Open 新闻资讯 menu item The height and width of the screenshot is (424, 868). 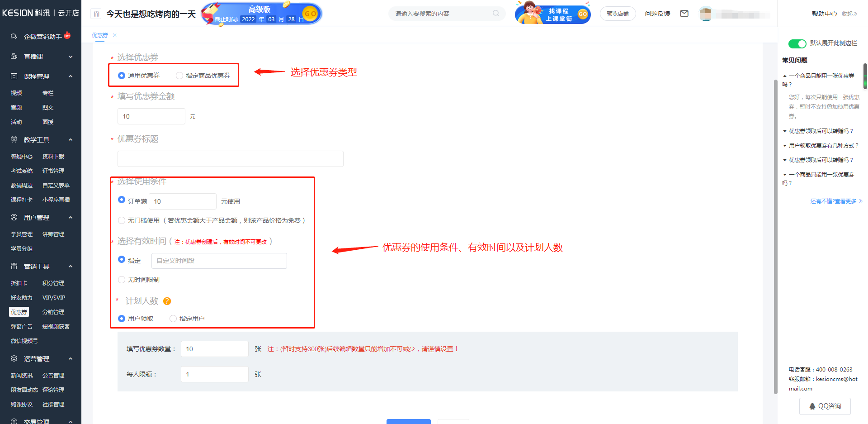tap(22, 375)
